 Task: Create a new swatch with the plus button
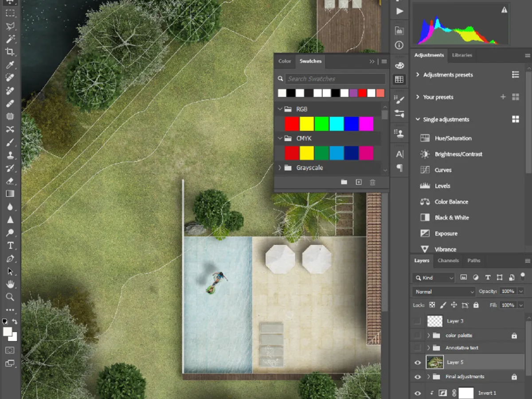pyautogui.click(x=358, y=182)
